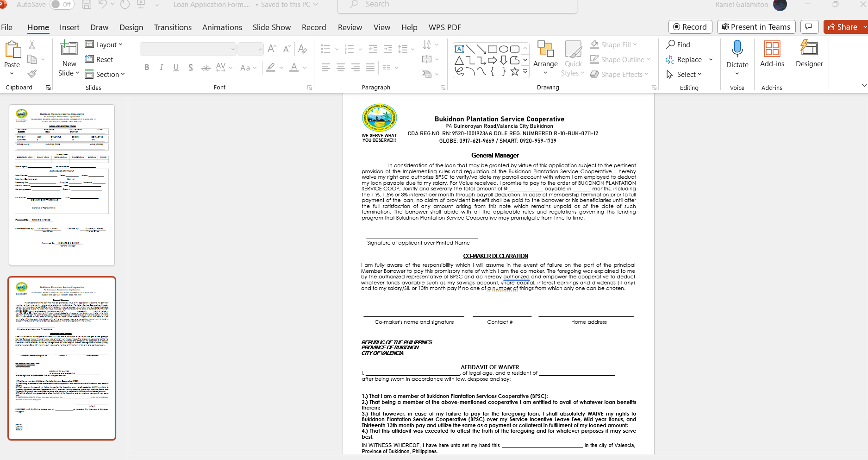This screenshot has width=868, height=460.
Task: Switch to the Animations ribbon tab
Action: tap(222, 27)
